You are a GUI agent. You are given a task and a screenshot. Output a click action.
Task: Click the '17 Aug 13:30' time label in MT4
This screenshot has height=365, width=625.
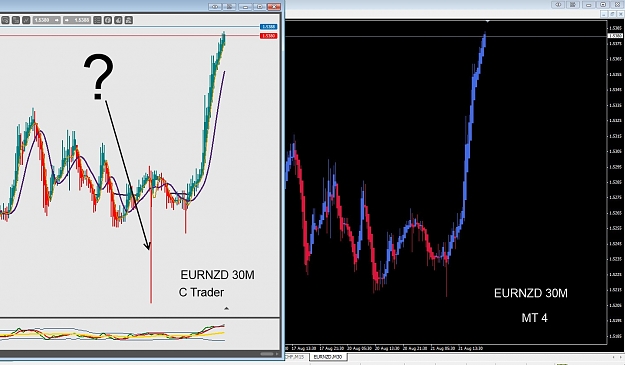pyautogui.click(x=303, y=348)
